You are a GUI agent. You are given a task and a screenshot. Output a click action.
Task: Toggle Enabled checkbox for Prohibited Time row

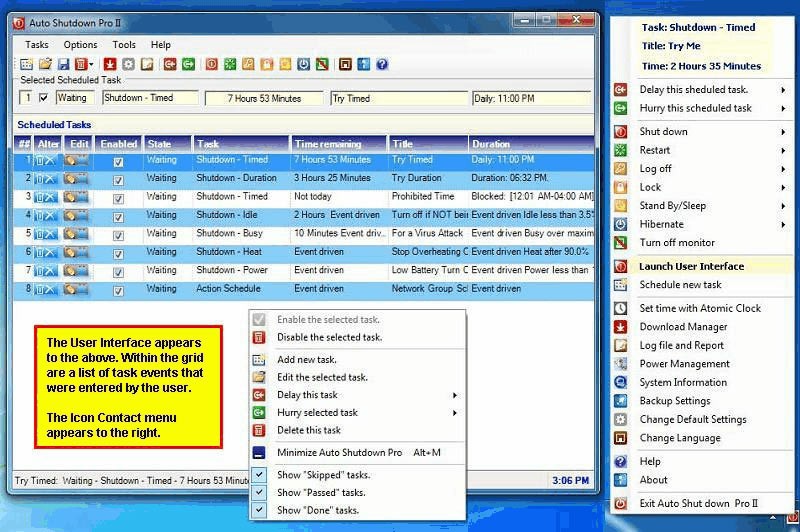click(x=118, y=199)
